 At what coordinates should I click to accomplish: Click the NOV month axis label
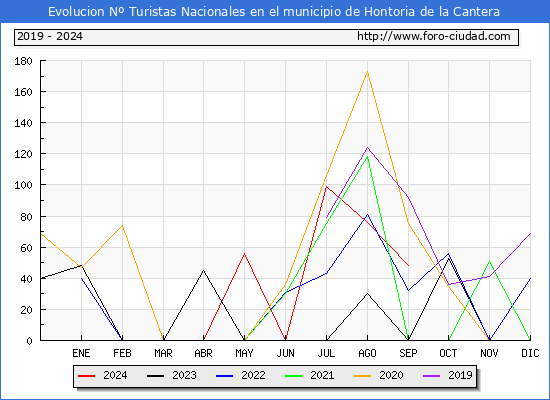click(x=489, y=353)
